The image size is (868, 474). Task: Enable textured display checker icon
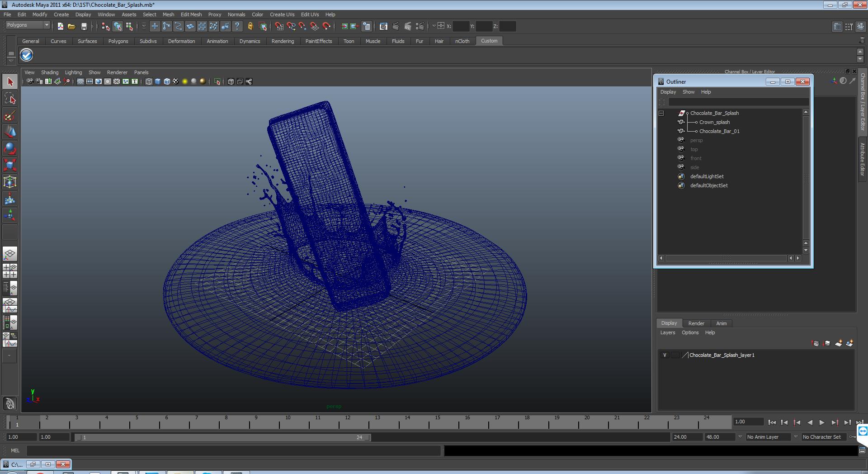[176, 81]
